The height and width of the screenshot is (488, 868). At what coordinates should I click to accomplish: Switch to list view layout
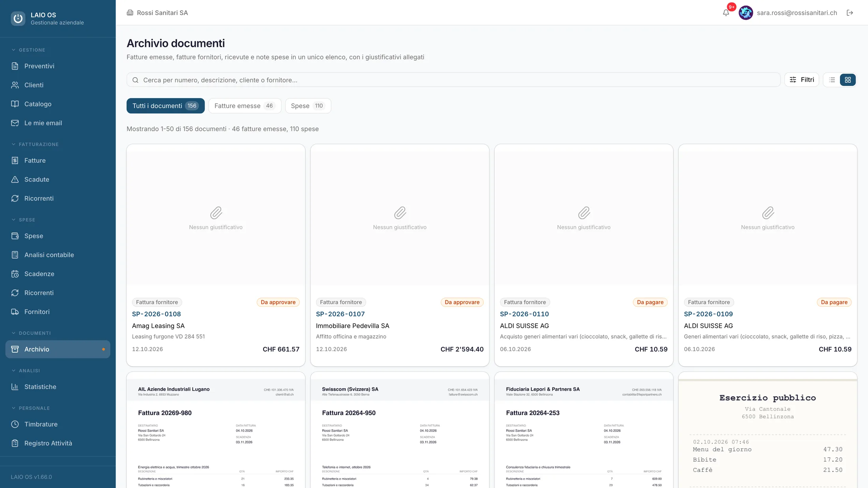point(832,80)
